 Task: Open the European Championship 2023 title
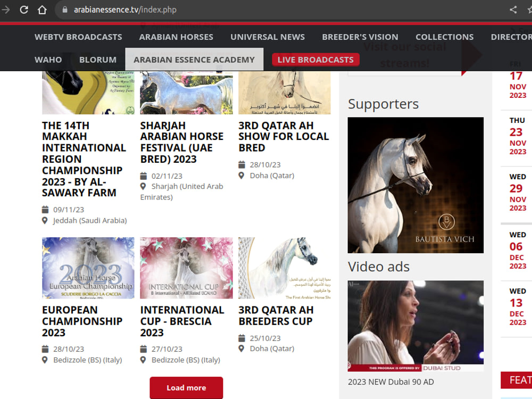tap(82, 321)
